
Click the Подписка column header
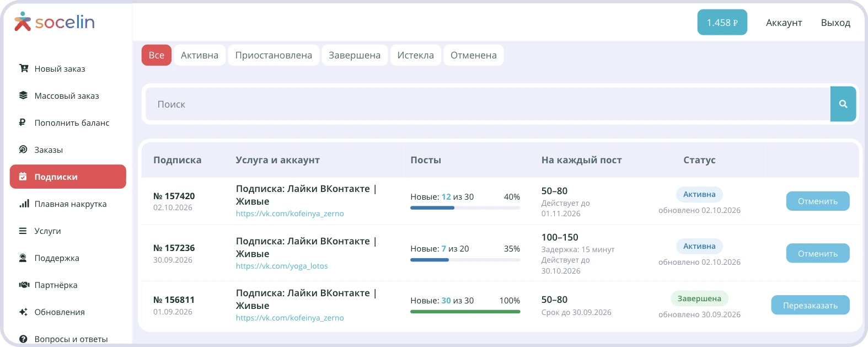coord(177,160)
